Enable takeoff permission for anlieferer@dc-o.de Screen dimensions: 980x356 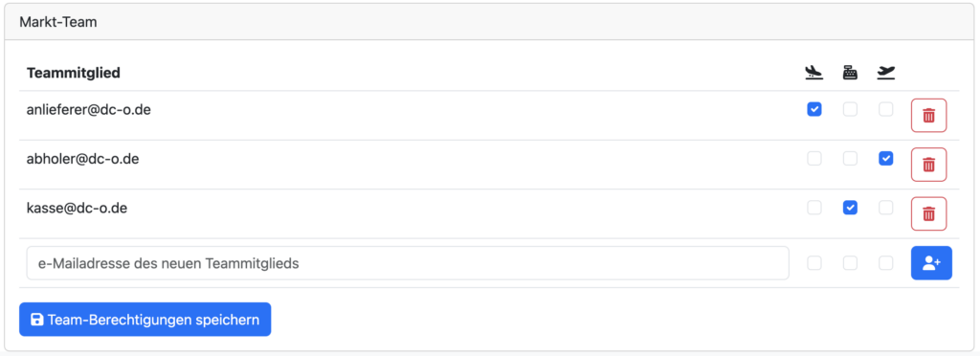click(885, 109)
